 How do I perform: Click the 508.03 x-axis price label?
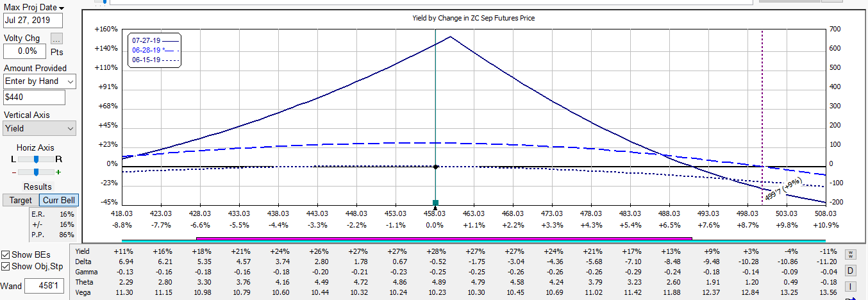pyautogui.click(x=826, y=214)
